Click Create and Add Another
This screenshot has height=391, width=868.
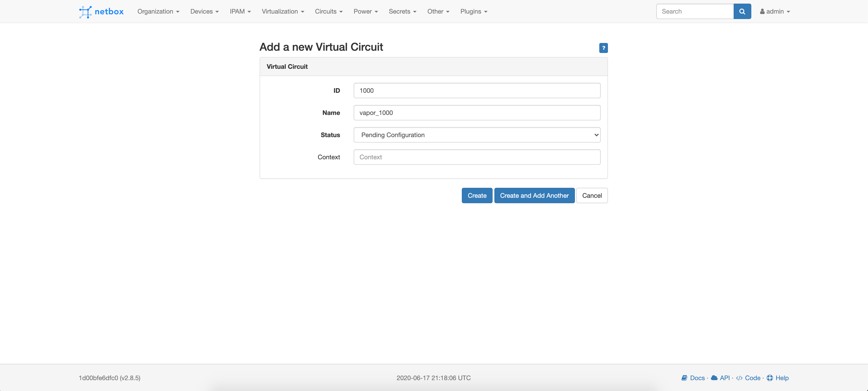(x=534, y=195)
